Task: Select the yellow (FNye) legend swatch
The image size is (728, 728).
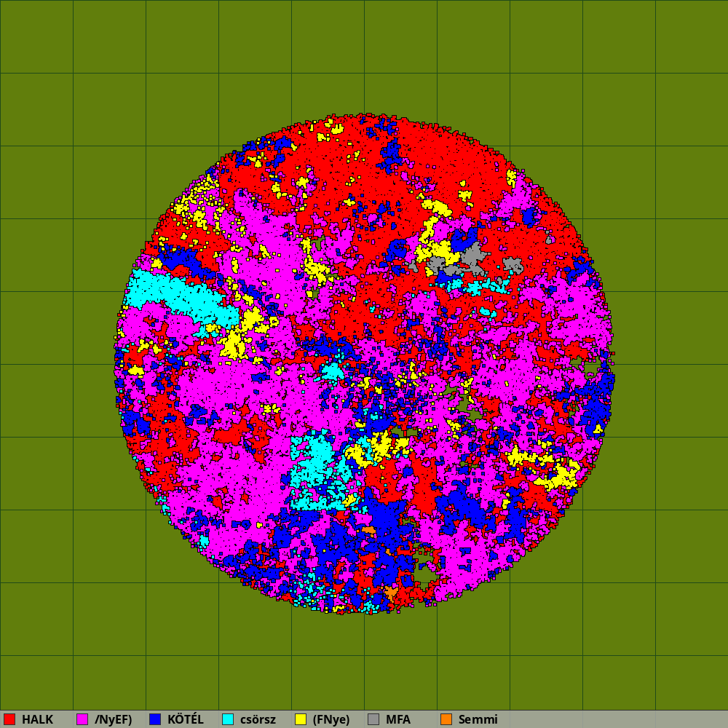Action: 301,719
